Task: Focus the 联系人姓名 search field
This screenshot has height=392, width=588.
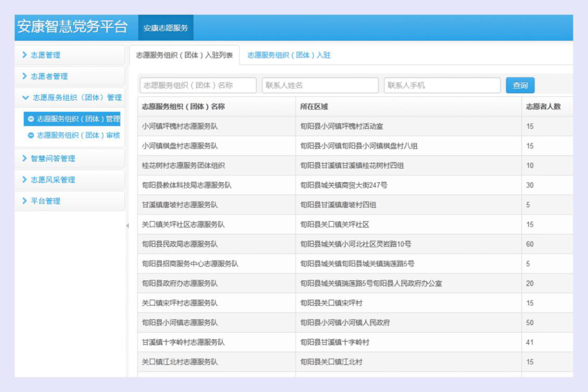Action: point(320,85)
